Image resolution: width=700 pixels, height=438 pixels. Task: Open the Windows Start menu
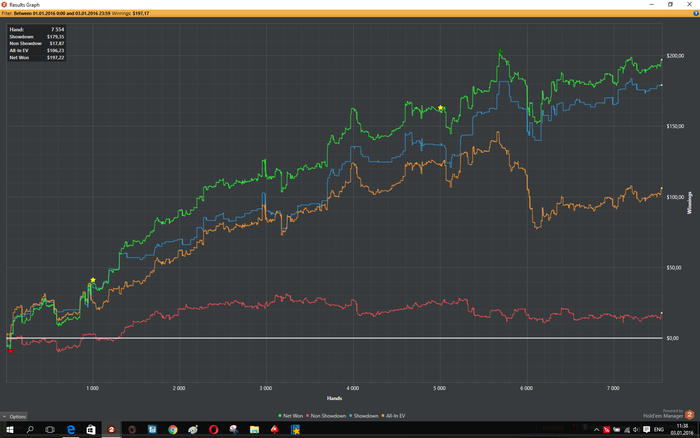[x=9, y=429]
